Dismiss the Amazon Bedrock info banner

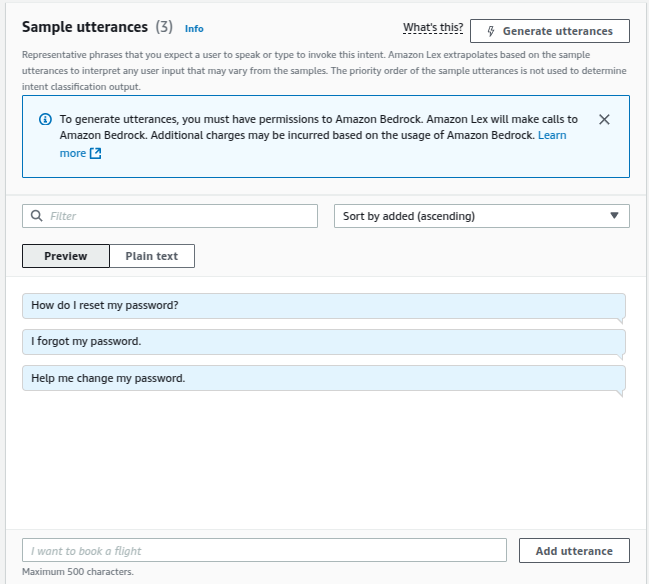(604, 120)
